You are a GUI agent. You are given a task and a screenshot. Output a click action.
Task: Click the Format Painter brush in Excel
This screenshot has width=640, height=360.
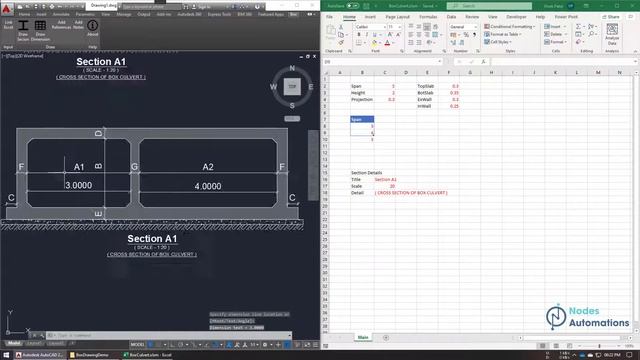click(x=341, y=42)
